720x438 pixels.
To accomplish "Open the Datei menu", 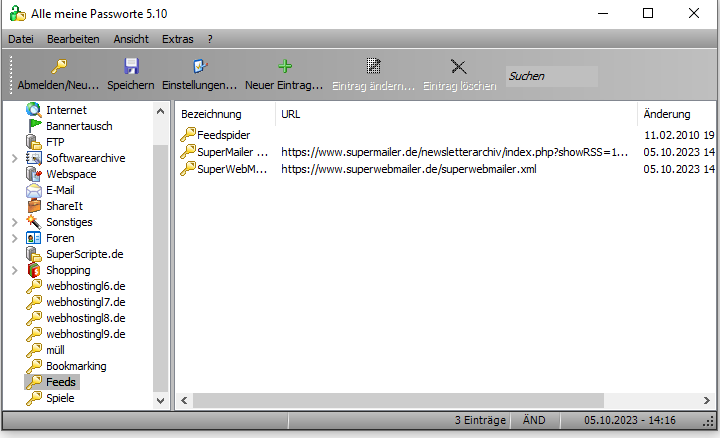I will (x=20, y=38).
